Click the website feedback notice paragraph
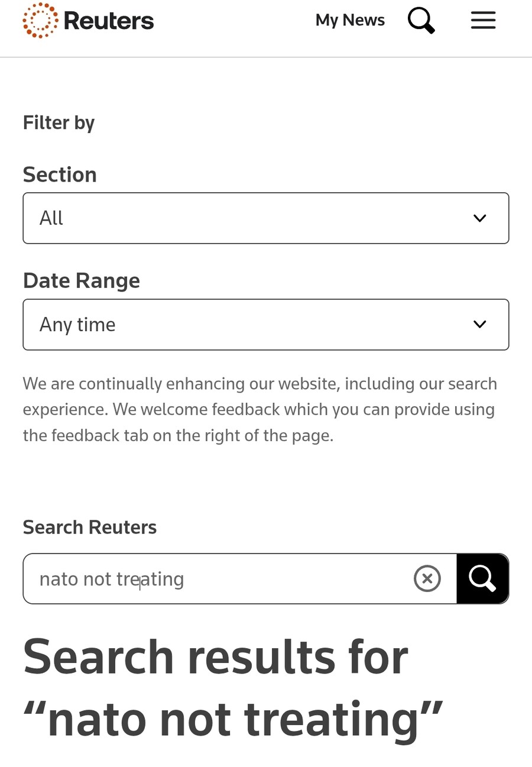 (260, 410)
